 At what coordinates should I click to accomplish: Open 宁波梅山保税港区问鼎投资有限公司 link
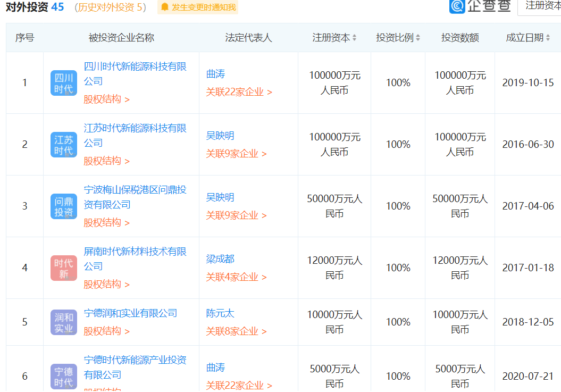pyautogui.click(x=135, y=197)
